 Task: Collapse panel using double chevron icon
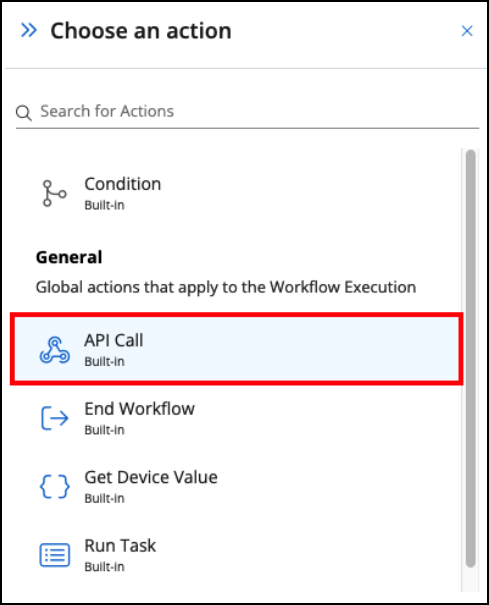click(29, 30)
